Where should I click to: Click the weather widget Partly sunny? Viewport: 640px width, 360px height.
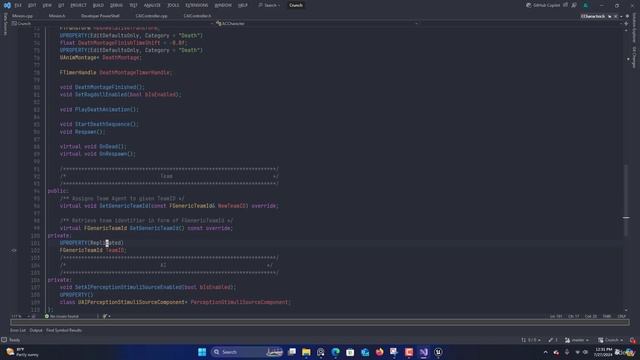coord(22,352)
